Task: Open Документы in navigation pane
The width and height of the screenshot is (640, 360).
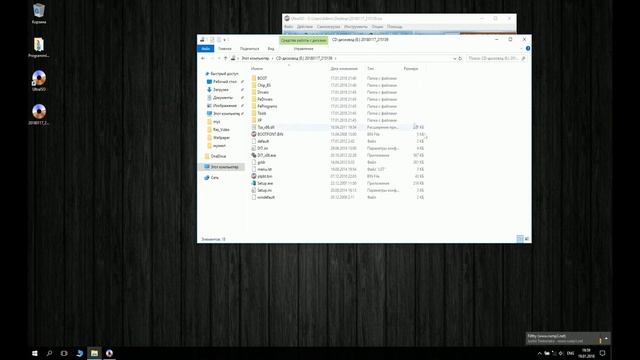Action: coord(223,98)
